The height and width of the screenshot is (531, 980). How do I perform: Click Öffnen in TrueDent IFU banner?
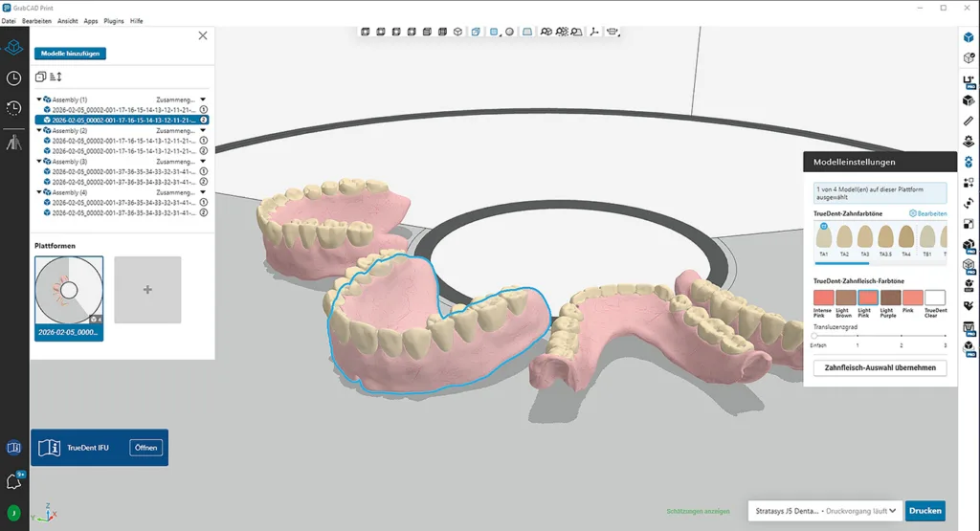click(145, 448)
